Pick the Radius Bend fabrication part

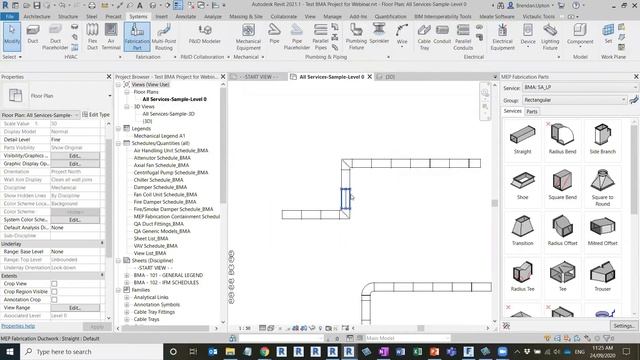[x=562, y=140]
